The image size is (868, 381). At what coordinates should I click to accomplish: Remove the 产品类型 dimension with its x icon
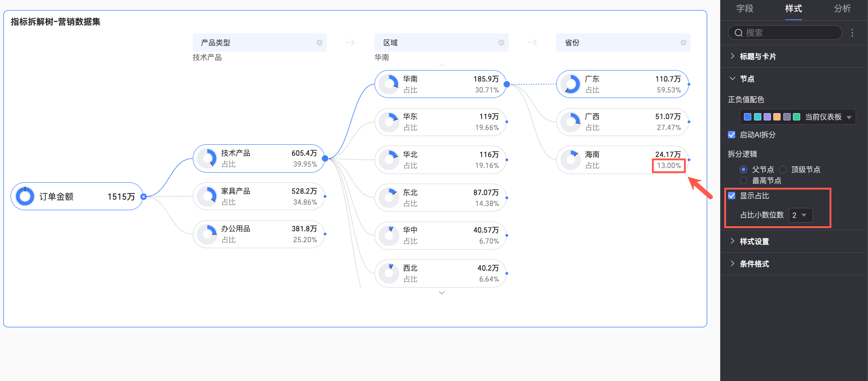[x=320, y=43]
